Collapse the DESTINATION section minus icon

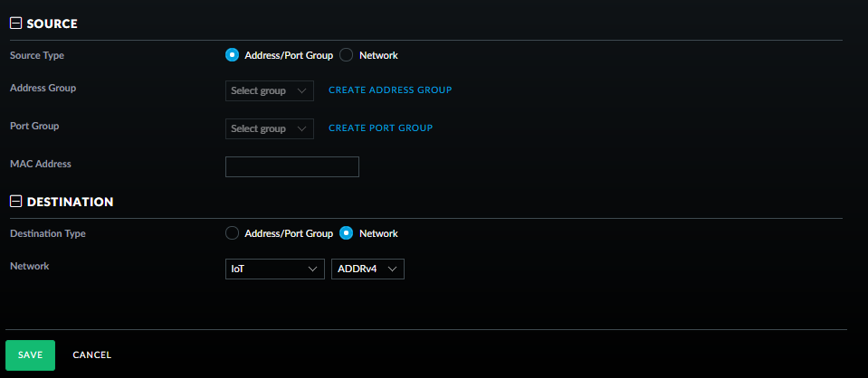[x=15, y=202]
